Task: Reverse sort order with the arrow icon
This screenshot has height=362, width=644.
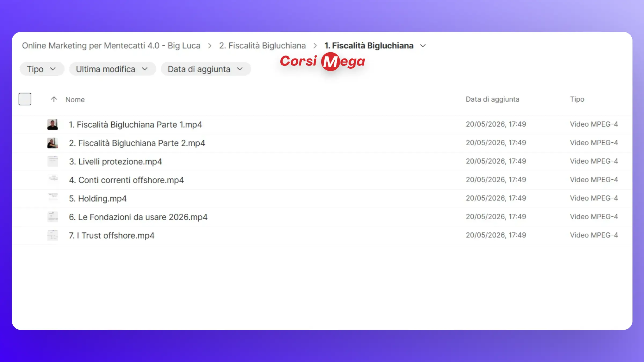Action: (x=54, y=99)
